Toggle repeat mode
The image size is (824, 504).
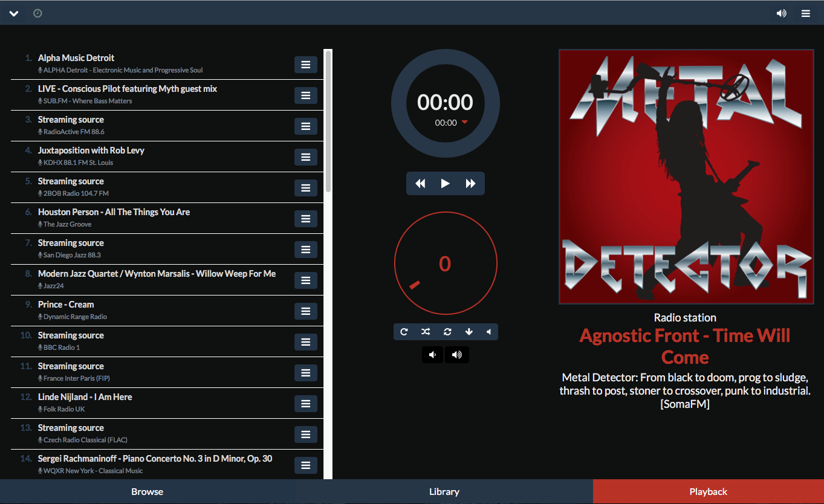[404, 332]
